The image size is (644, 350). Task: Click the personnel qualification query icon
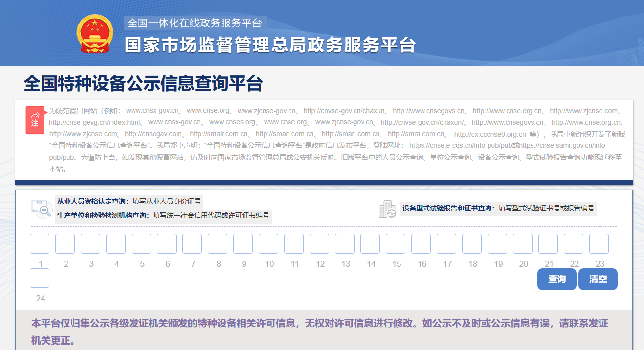[x=42, y=209]
